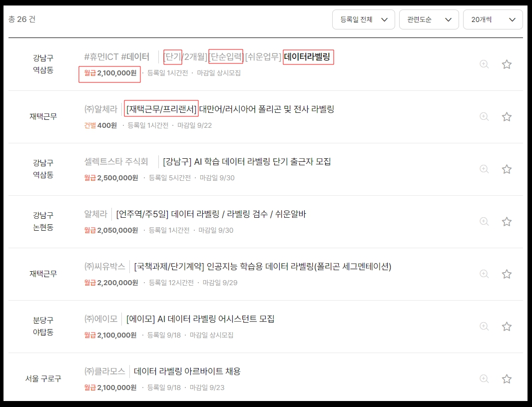Star the 대만어/러시아어 폴리곤 라벨링 job
Viewport: 532px width, 407px height.
[507, 117]
